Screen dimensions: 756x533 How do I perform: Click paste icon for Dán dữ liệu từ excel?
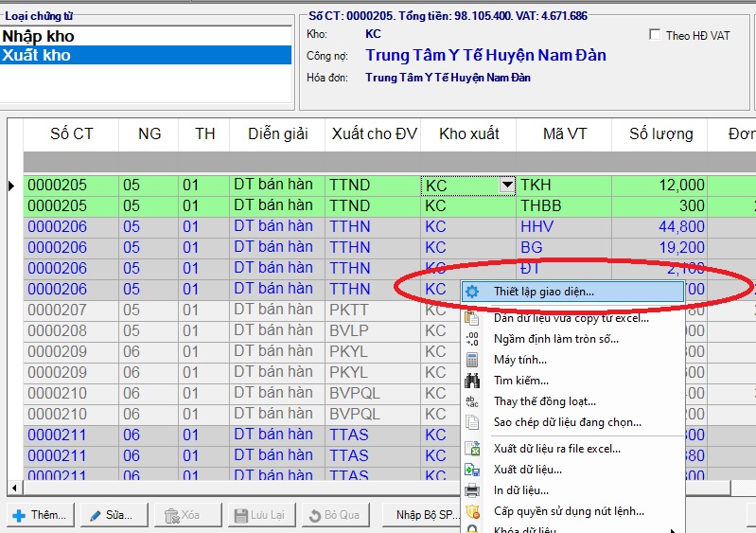(472, 318)
